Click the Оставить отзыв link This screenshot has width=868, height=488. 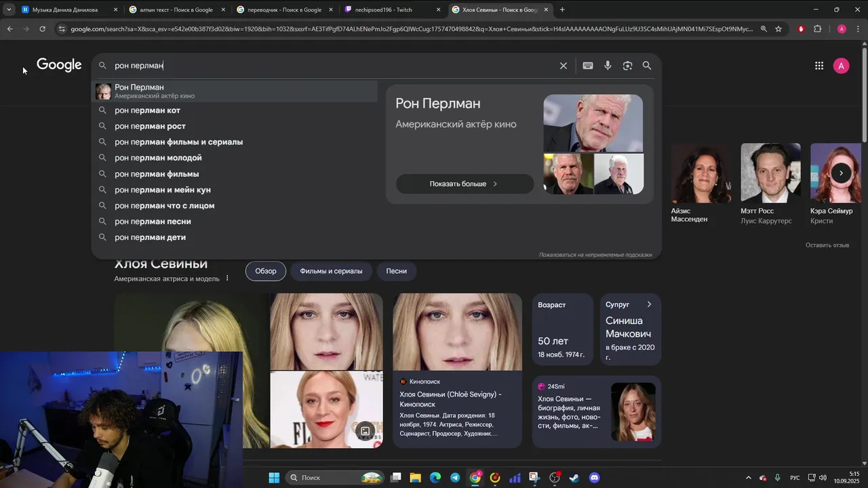coord(827,245)
